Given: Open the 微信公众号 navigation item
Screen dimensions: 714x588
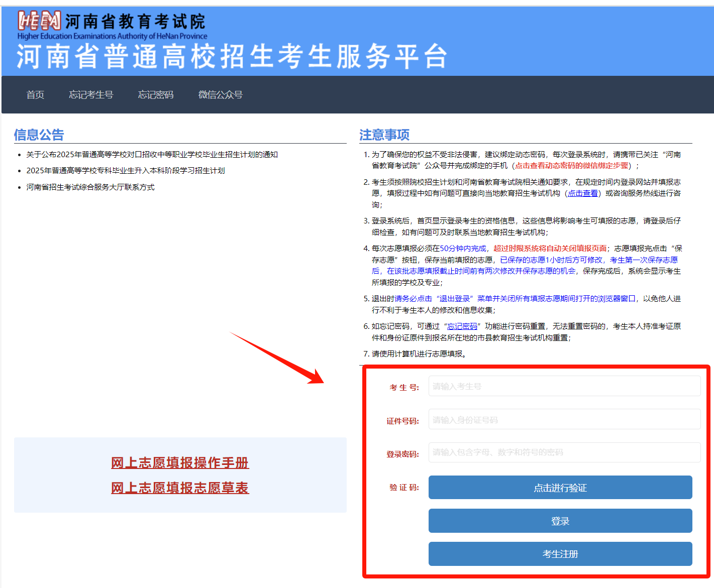Looking at the screenshot, I should (220, 95).
